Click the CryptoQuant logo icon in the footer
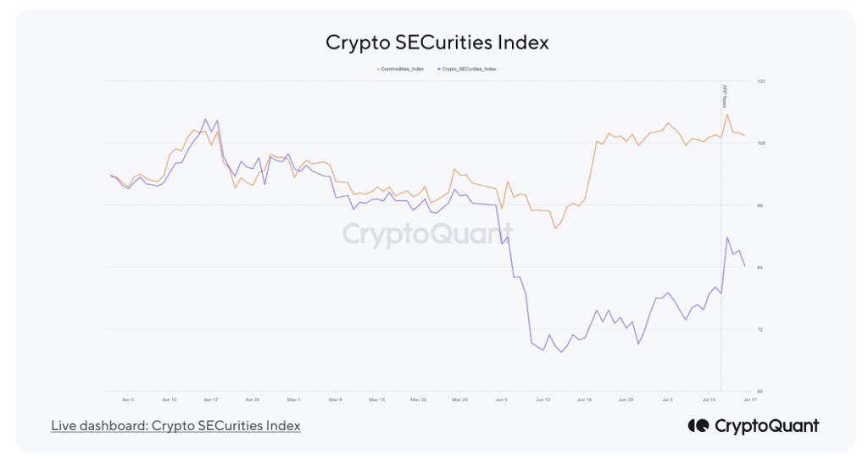This screenshot has height=459, width=868. (698, 426)
